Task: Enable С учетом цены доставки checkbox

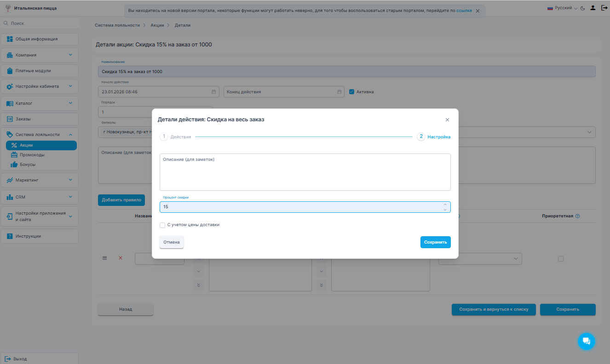Action: point(162,225)
